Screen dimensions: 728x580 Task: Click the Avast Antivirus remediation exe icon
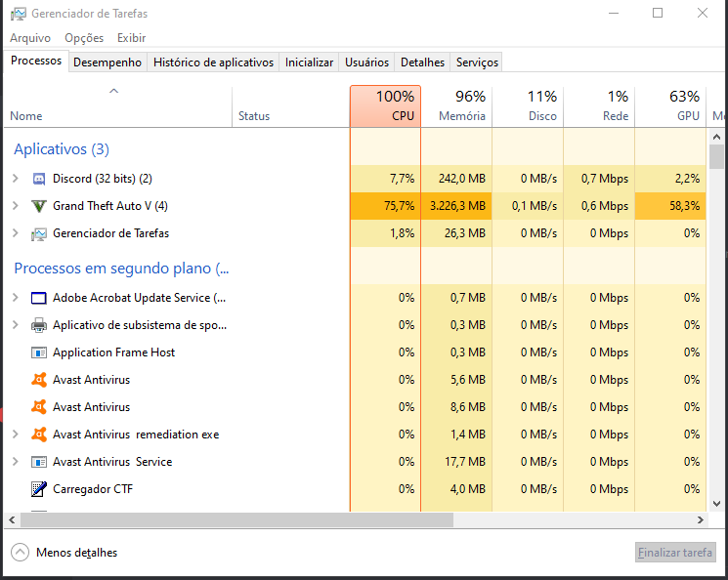coord(39,435)
